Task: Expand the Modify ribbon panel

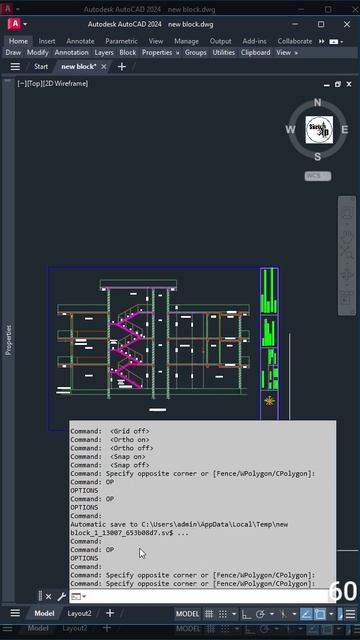Action: tap(38, 53)
